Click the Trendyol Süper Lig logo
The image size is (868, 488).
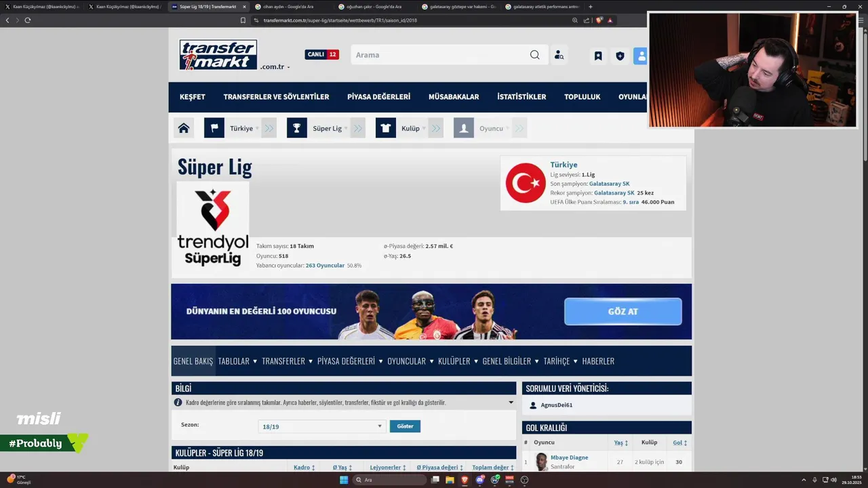[213, 226]
